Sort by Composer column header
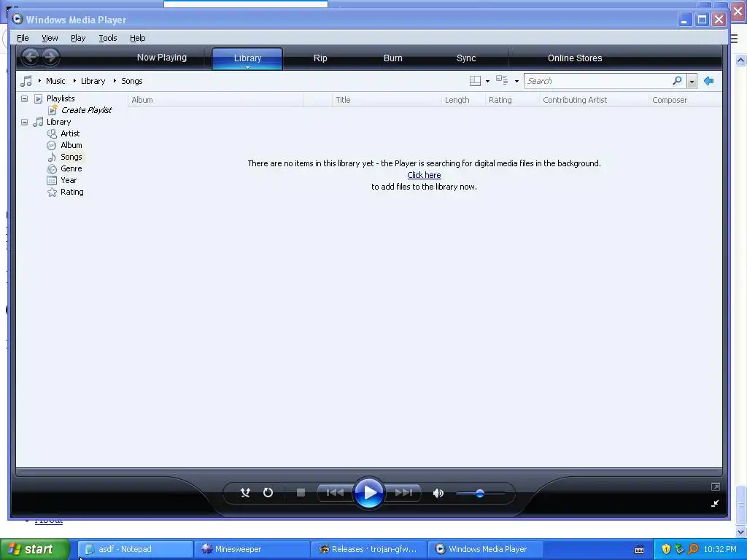This screenshot has height=560, width=747. click(685, 100)
